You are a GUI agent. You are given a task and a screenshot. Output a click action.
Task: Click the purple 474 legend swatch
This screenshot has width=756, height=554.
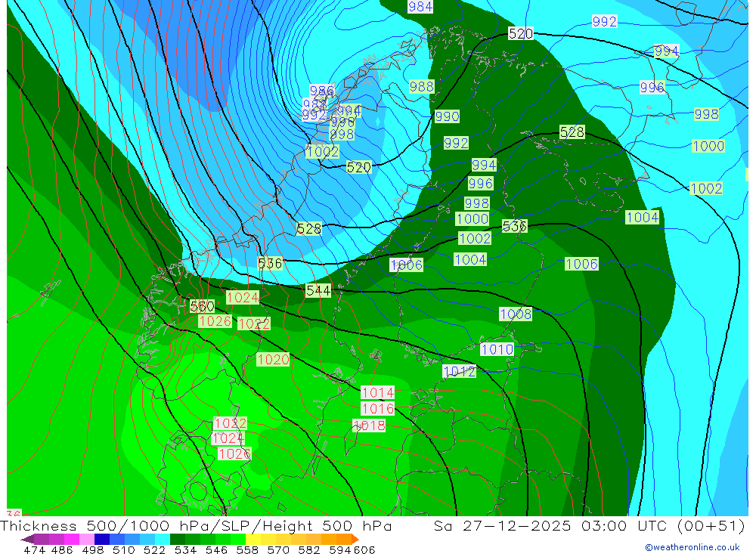coord(42,539)
